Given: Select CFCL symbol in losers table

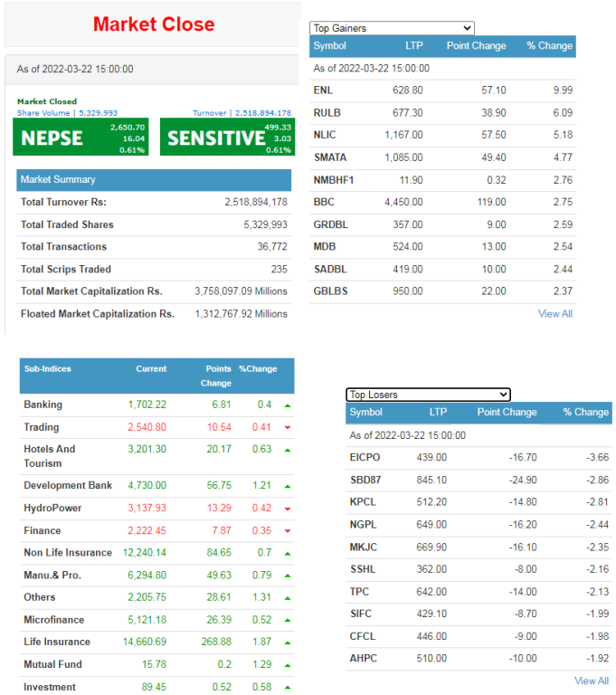Looking at the screenshot, I should pos(363,636).
